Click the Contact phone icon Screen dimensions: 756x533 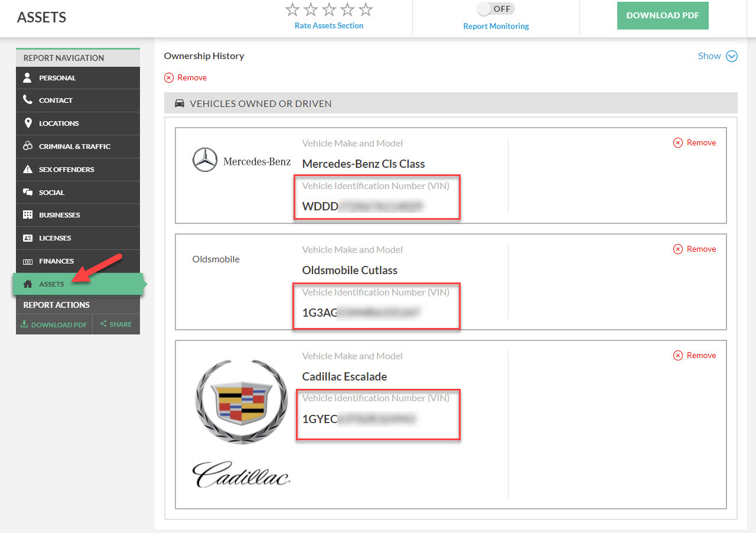tap(27, 100)
